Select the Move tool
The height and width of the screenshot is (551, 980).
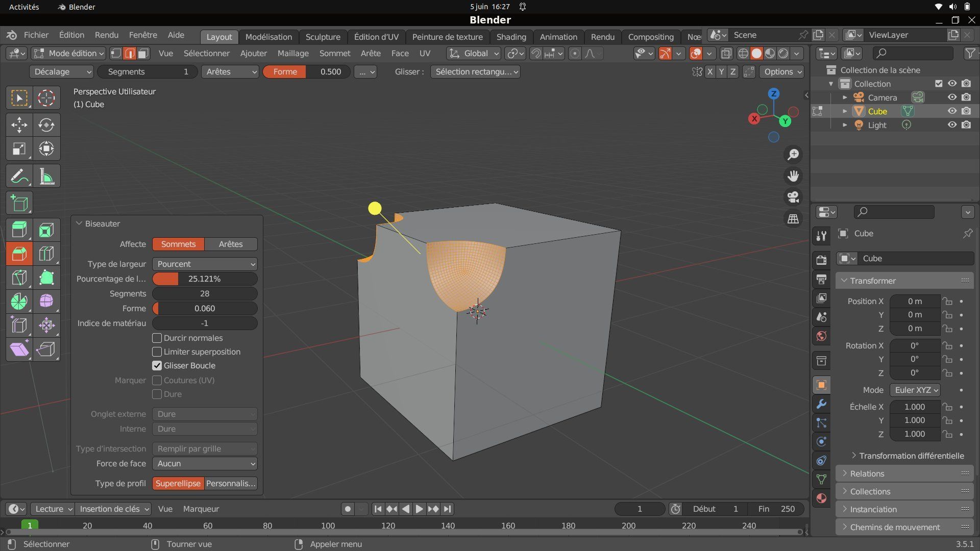coord(19,124)
